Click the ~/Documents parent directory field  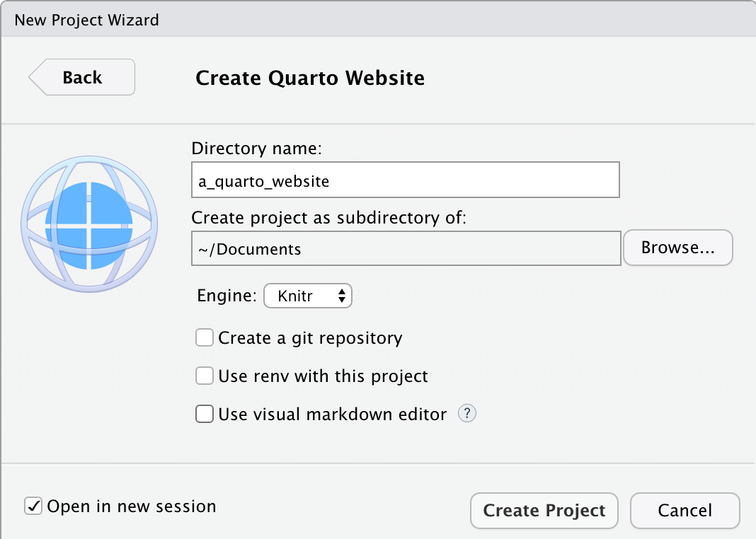[x=405, y=248]
